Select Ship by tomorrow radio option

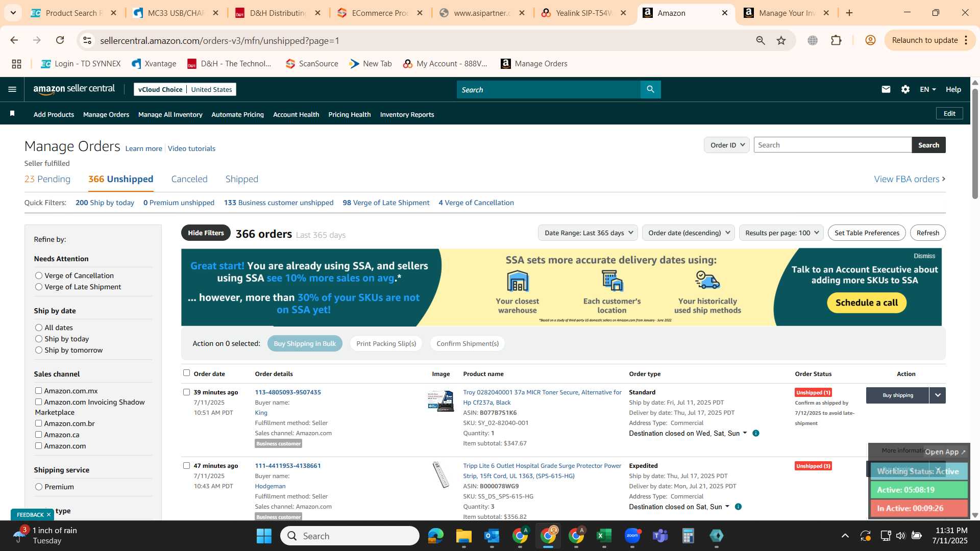38,350
